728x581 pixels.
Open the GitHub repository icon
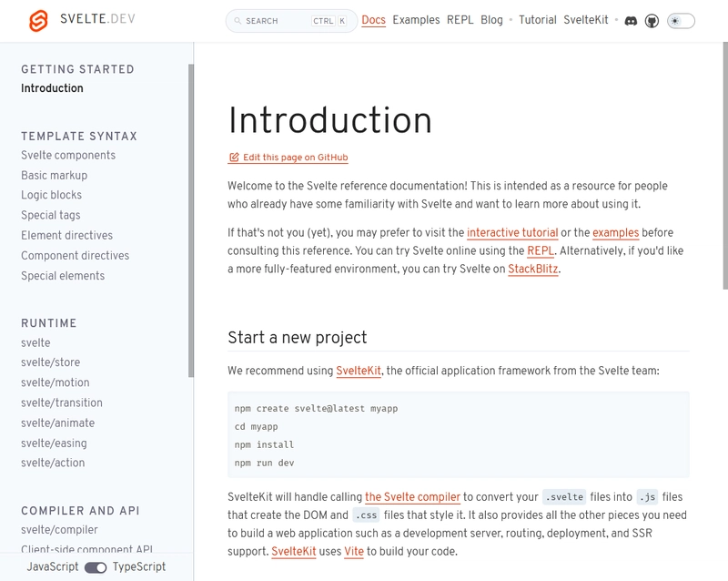coord(652,20)
